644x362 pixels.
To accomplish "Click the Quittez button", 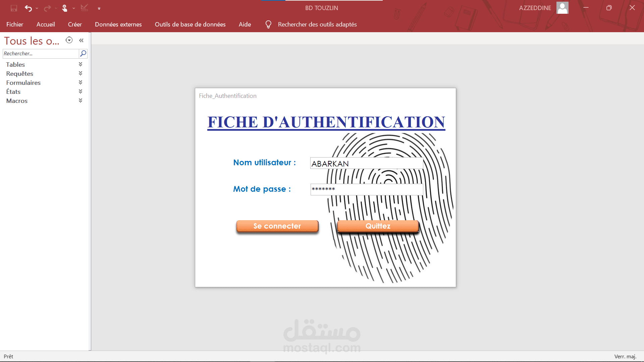I will [378, 226].
